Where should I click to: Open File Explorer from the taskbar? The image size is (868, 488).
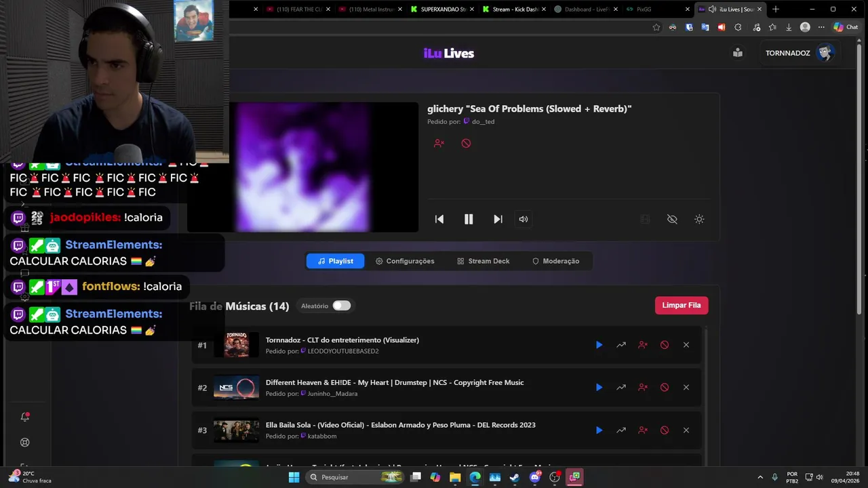(455, 477)
